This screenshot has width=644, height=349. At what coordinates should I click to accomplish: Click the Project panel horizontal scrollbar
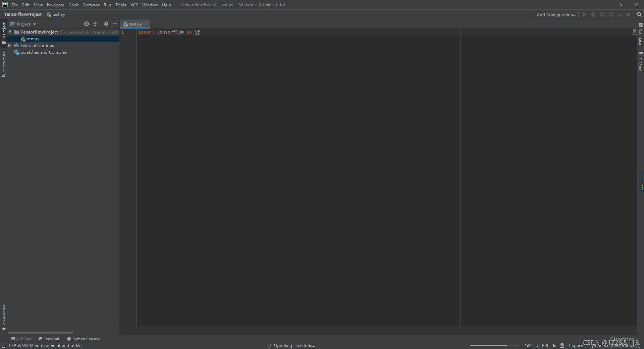(40, 333)
